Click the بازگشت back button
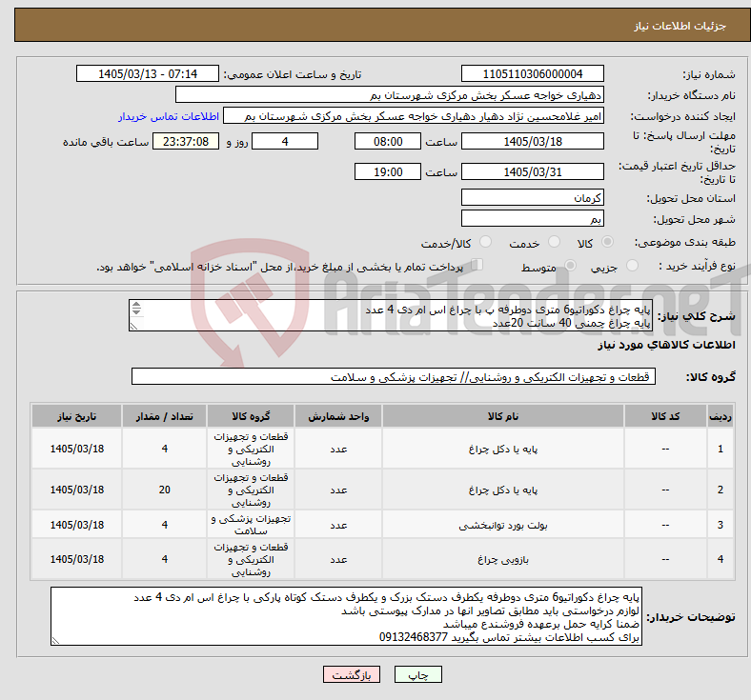 (x=352, y=674)
